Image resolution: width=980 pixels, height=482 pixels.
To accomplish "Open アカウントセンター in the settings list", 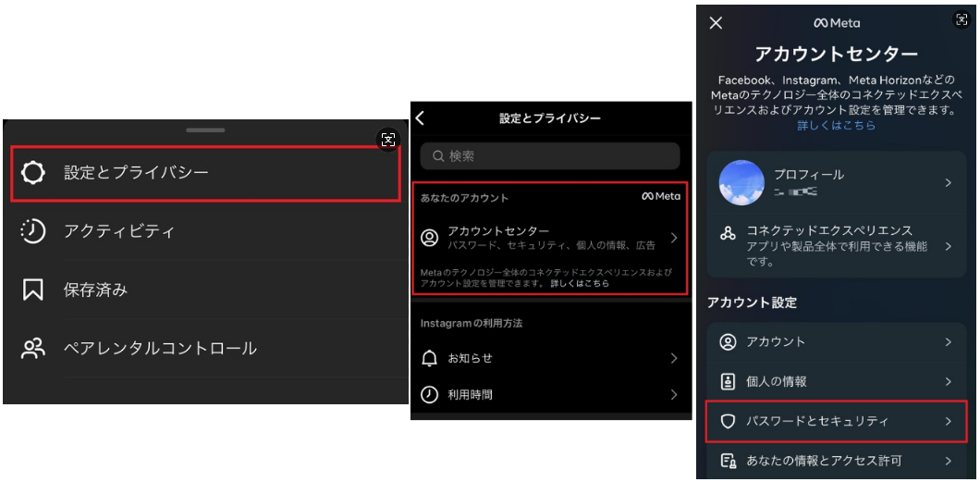I will [x=551, y=238].
